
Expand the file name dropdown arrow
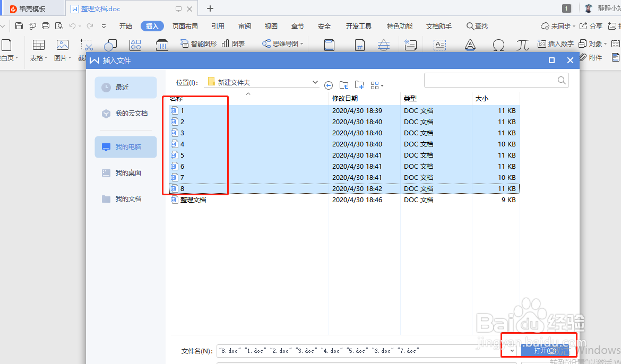tap(512, 351)
